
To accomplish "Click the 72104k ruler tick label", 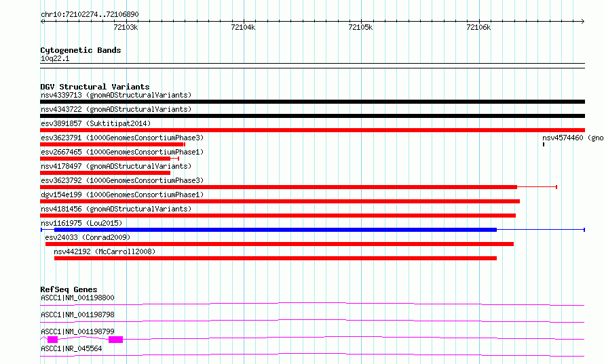I will pyautogui.click(x=243, y=27).
